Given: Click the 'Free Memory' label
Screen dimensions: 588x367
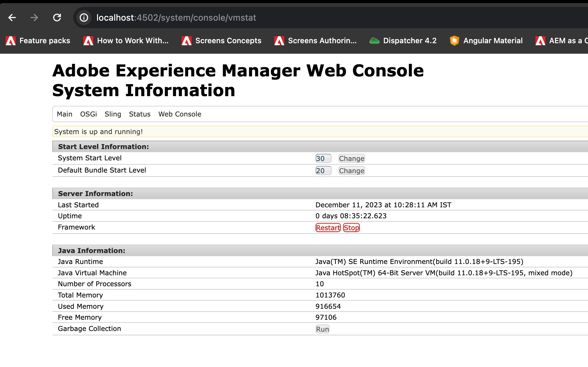Looking at the screenshot, I should point(80,318).
